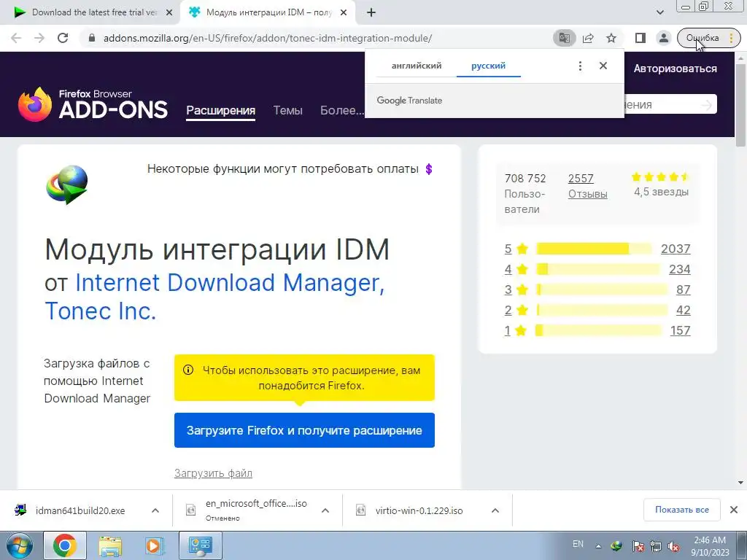The width and height of the screenshot is (747, 560).
Task: Close the Download the latest free trial tab
Action: tap(169, 13)
